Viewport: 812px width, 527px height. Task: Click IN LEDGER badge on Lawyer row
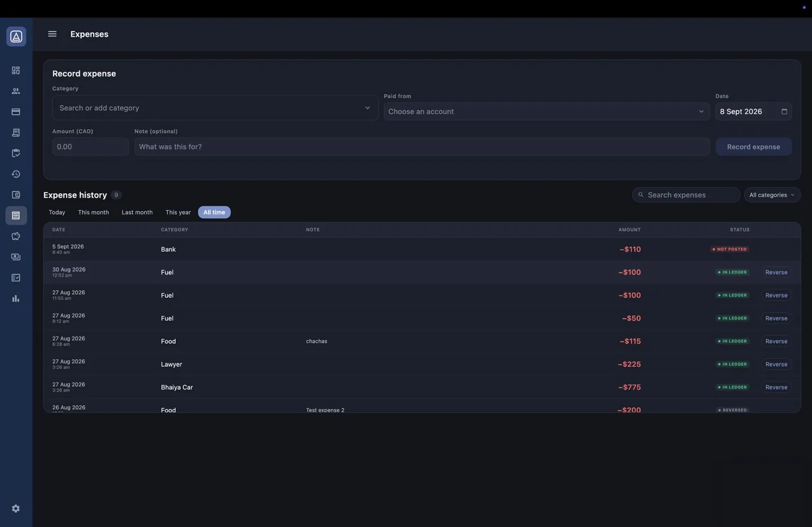(732, 364)
